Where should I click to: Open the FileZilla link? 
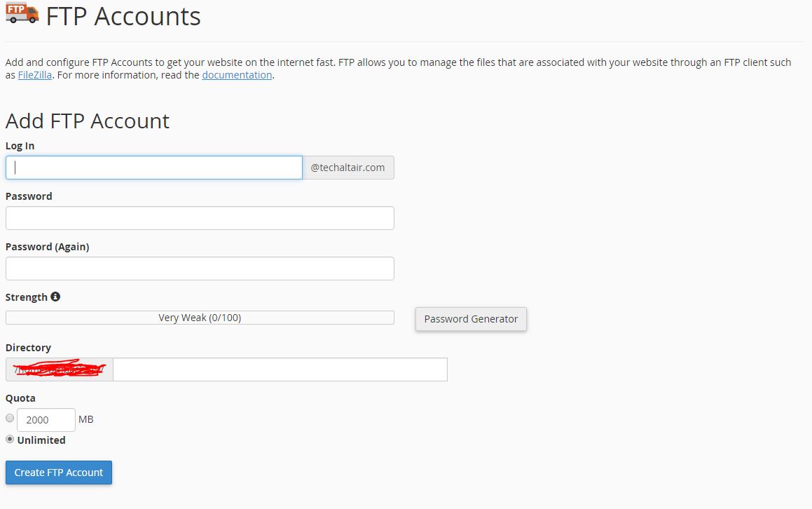tap(35, 74)
